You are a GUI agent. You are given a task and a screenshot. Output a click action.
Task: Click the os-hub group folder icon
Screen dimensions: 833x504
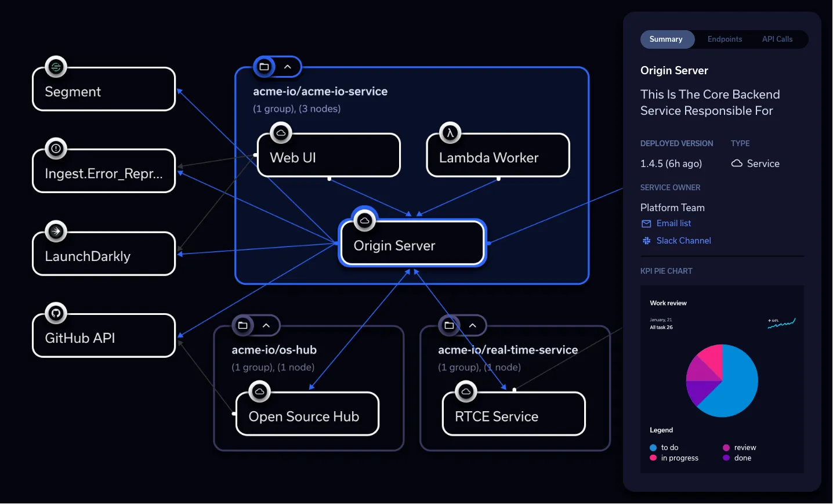coord(242,325)
